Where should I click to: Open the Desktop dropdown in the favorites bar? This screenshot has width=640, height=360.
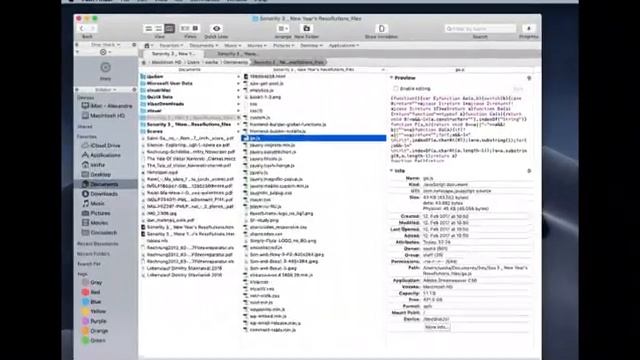point(311,46)
